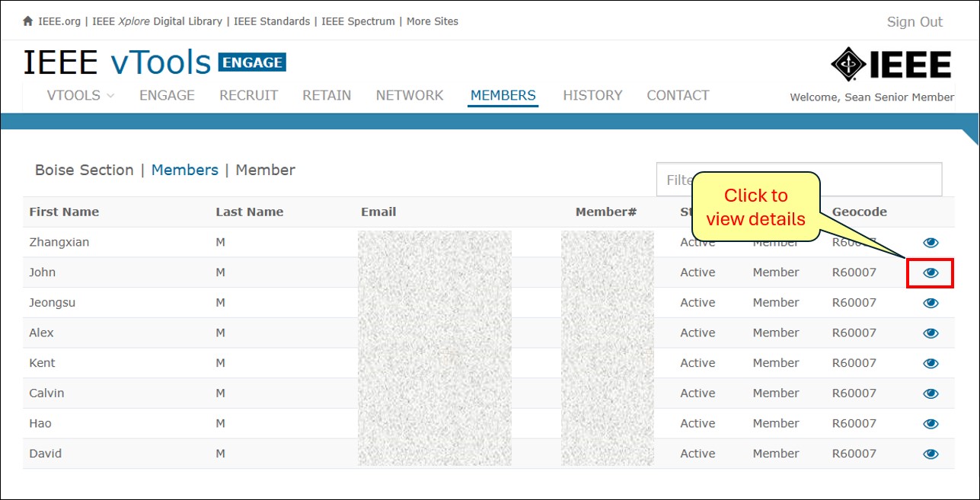Click the Sign Out link
This screenshot has height=500, width=980.
[915, 22]
